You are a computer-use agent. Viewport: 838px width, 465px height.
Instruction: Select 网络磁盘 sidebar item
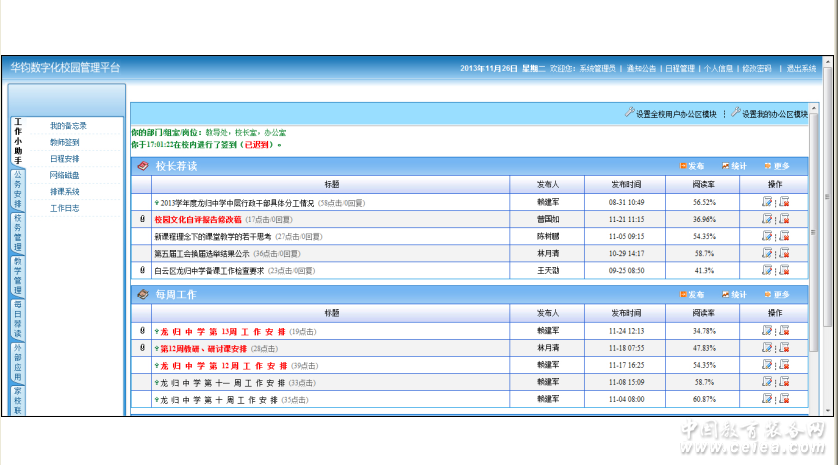(64, 175)
